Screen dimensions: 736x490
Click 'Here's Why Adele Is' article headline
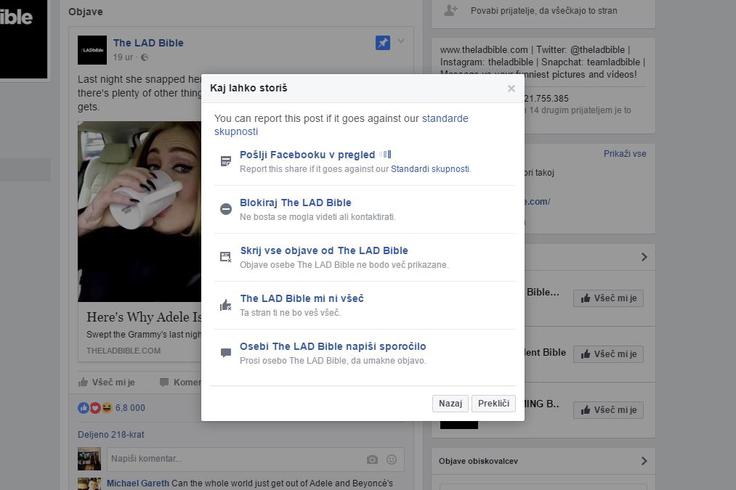coord(144,317)
